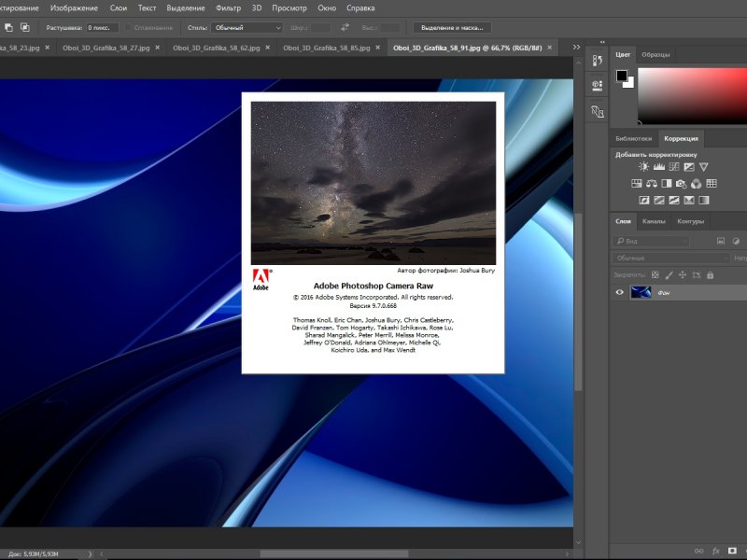Switch to the Библиотеки tab
The image size is (747, 560).
633,138
